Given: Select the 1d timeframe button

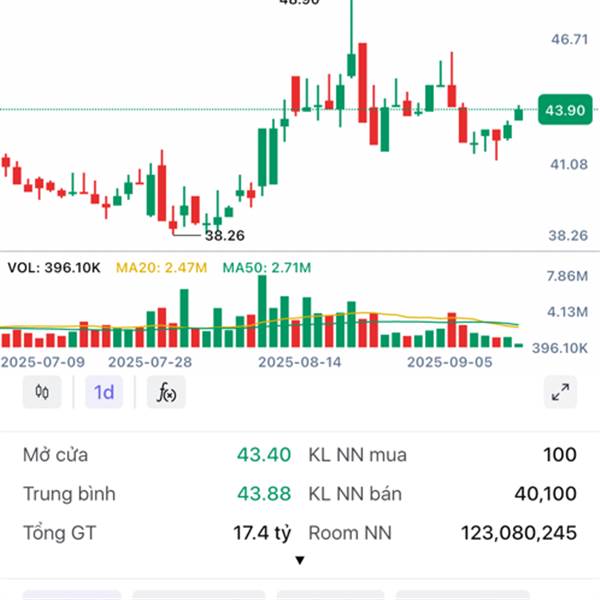Looking at the screenshot, I should (104, 392).
